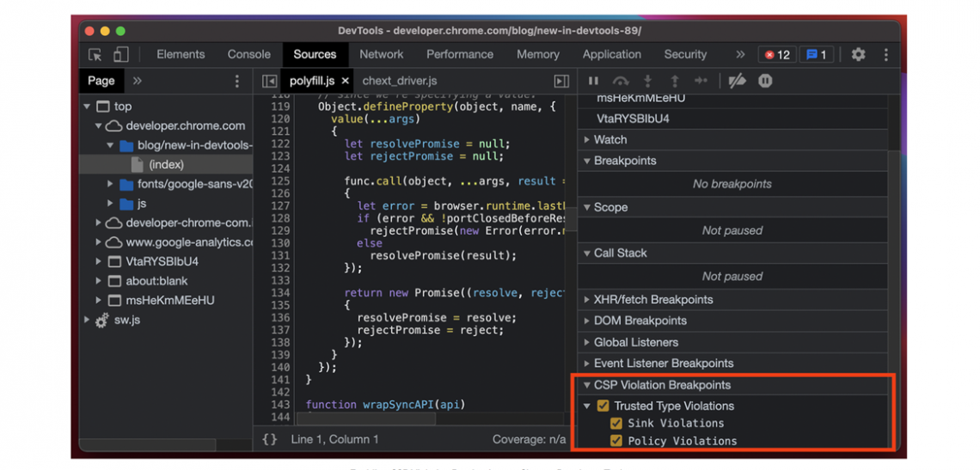
Task: Expand the Watch section
Action: [x=609, y=139]
